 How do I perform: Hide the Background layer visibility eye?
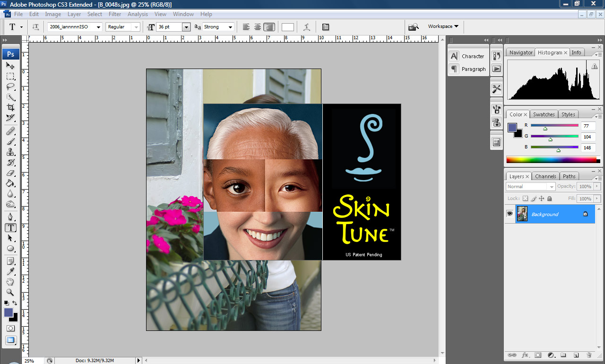tap(510, 214)
